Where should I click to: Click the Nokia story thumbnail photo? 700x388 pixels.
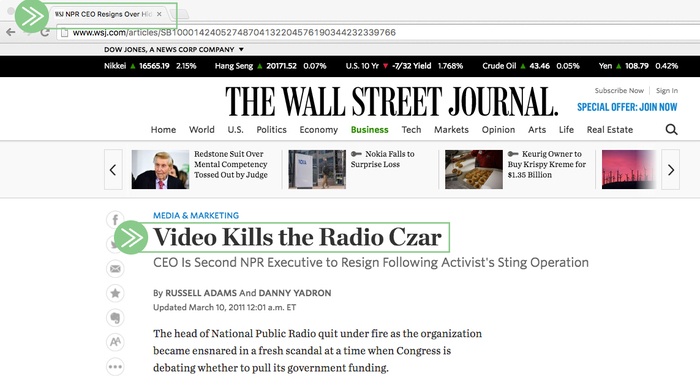coord(317,170)
